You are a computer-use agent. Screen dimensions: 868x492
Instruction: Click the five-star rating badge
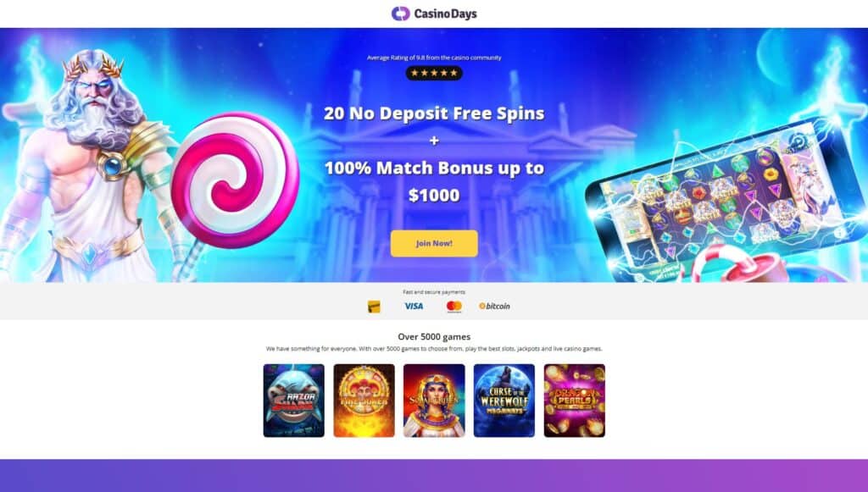(434, 73)
